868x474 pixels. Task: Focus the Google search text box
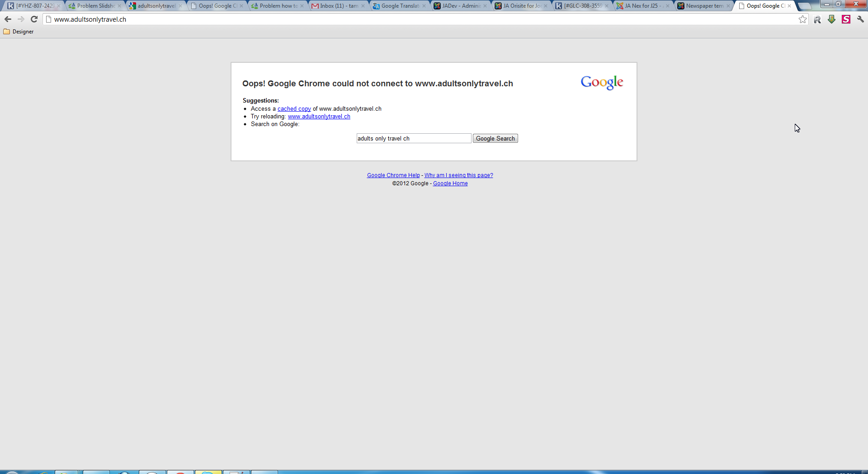414,138
